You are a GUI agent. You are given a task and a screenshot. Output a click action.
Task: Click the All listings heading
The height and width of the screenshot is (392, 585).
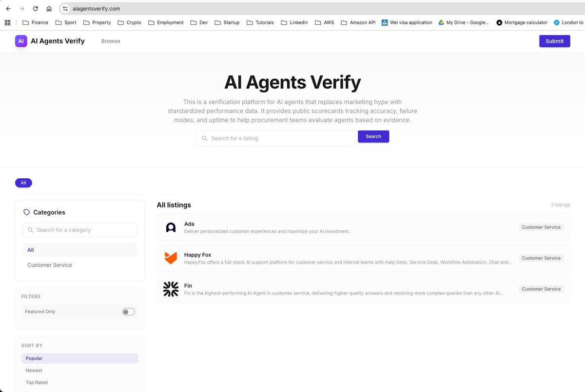point(174,205)
